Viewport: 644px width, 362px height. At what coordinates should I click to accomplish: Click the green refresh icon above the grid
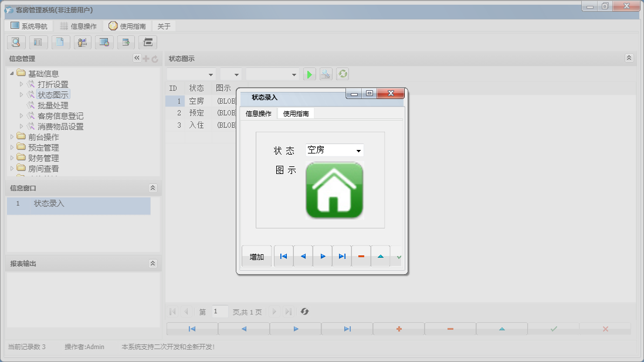(x=343, y=74)
